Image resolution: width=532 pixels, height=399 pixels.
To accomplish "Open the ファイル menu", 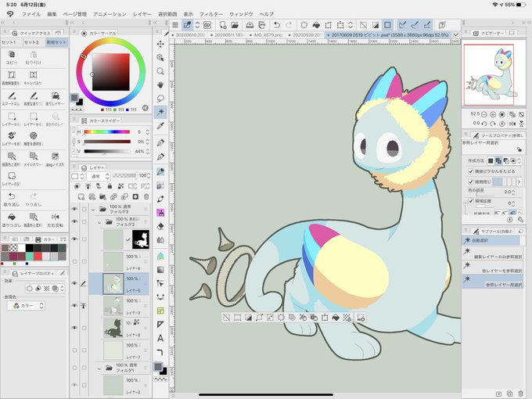I will point(31,14).
